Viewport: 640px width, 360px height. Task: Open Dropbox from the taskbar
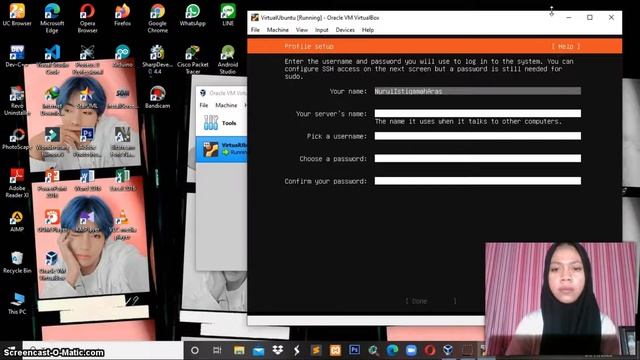click(278, 350)
